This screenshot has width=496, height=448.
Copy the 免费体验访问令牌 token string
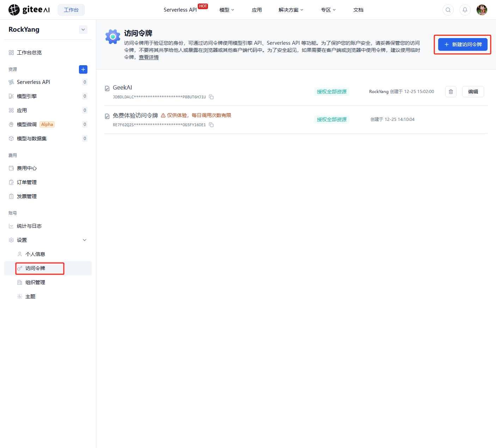coord(211,125)
